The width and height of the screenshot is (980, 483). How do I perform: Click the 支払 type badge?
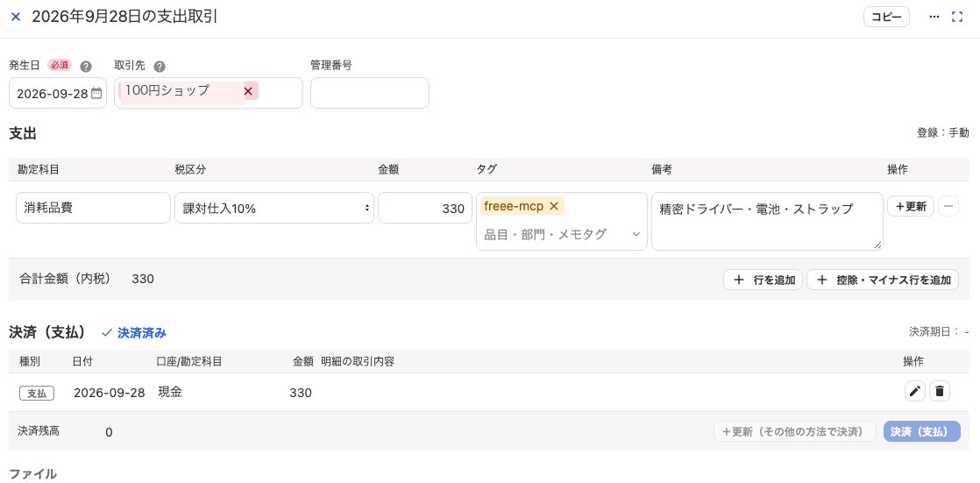[37, 393]
